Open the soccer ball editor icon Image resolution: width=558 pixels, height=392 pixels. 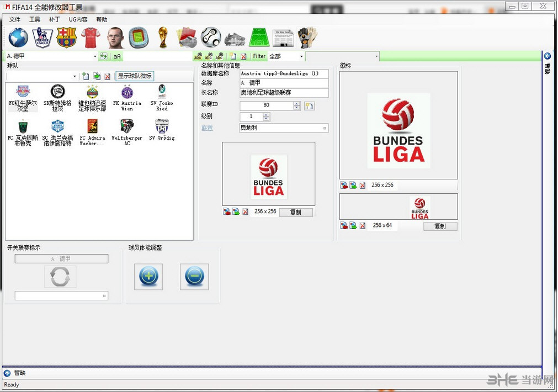pyautogui.click(x=211, y=38)
